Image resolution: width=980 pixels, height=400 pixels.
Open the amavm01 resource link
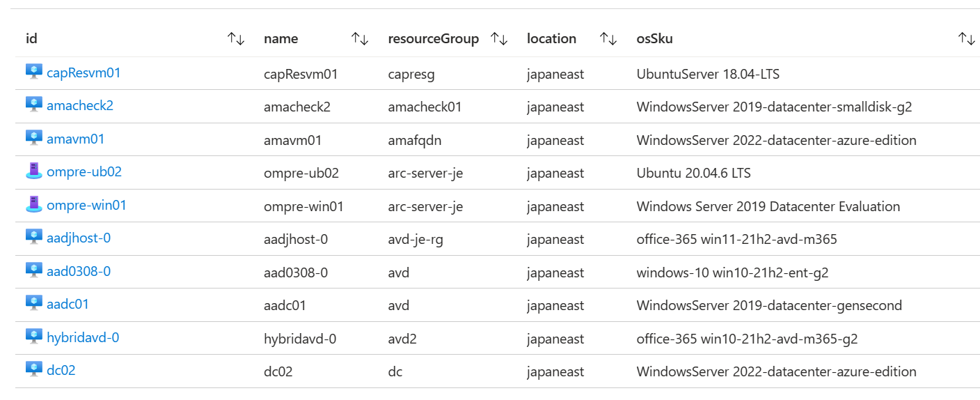click(76, 139)
